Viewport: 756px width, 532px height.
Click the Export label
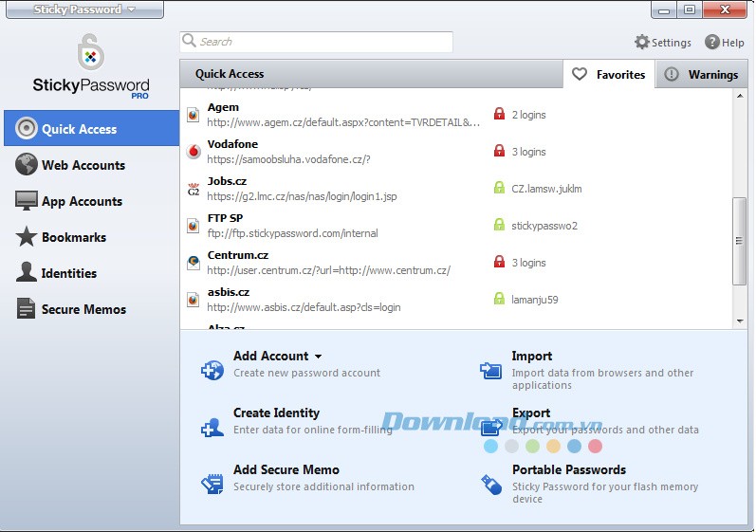[x=531, y=413]
